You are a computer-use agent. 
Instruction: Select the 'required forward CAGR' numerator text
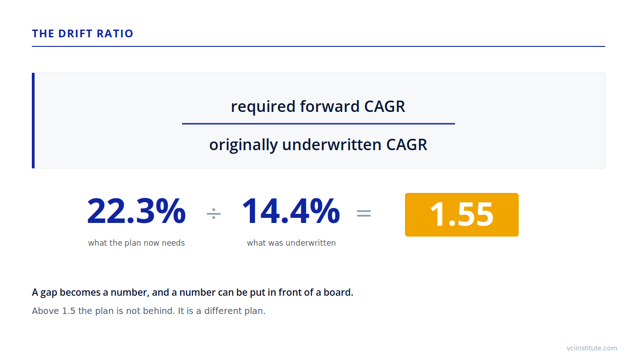(x=318, y=106)
